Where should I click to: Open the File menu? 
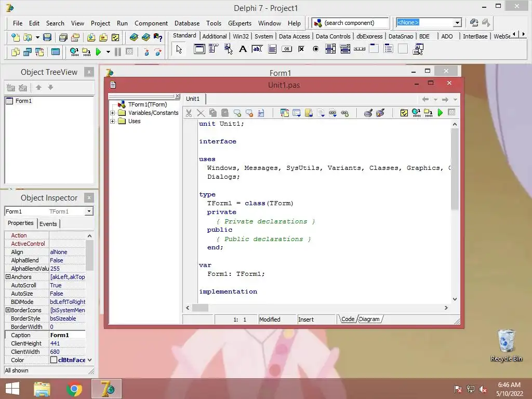click(18, 23)
